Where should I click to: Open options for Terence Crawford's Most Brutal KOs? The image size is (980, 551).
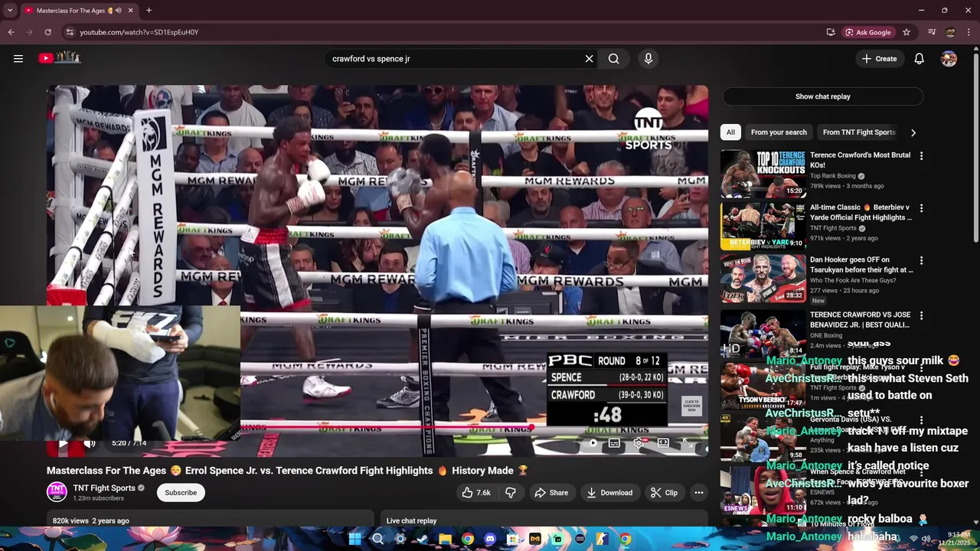921,156
